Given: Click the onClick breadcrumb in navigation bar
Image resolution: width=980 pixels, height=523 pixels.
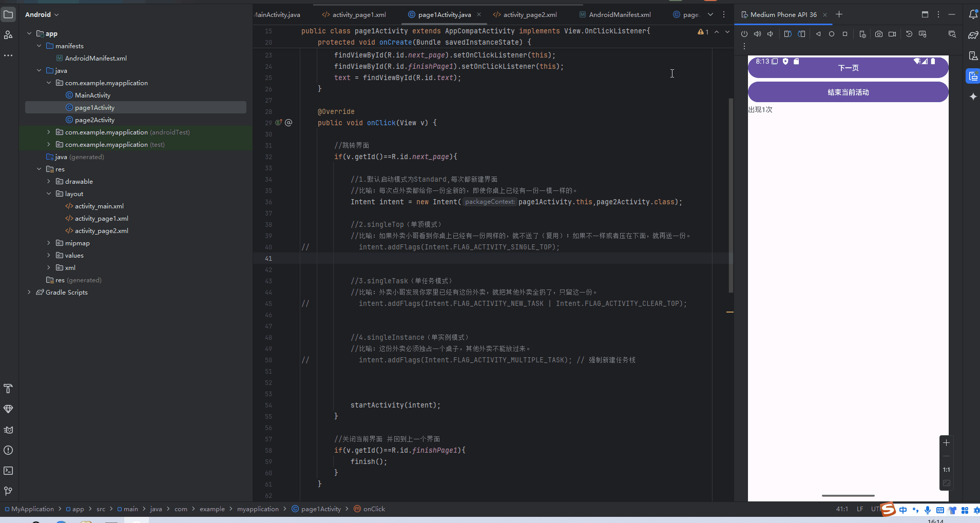Looking at the screenshot, I should 370,509.
